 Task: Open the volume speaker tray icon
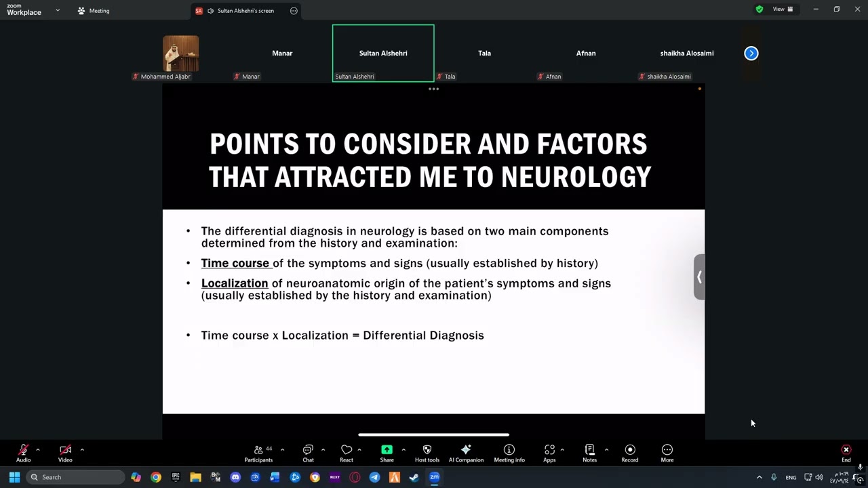[819, 477]
